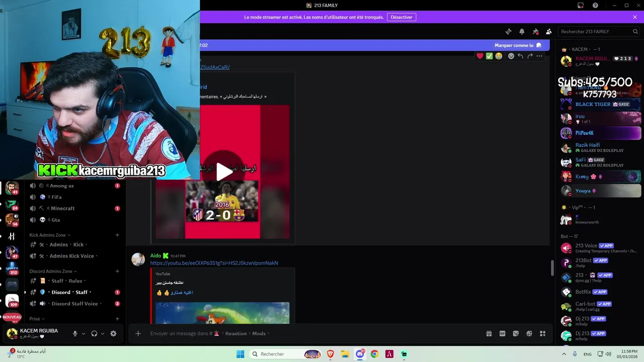Open Razik Haifi member profile
Viewport: 644px width, 362px height.
tap(601, 147)
